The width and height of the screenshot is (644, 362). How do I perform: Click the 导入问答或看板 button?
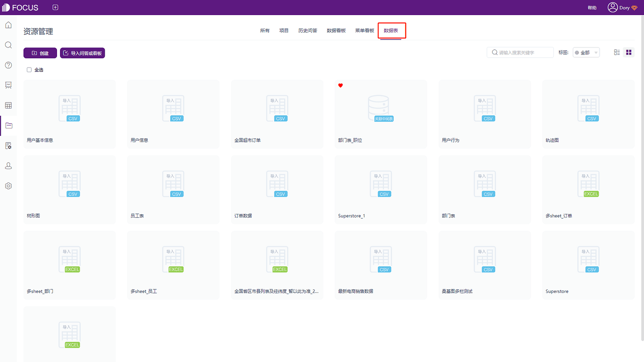click(83, 53)
